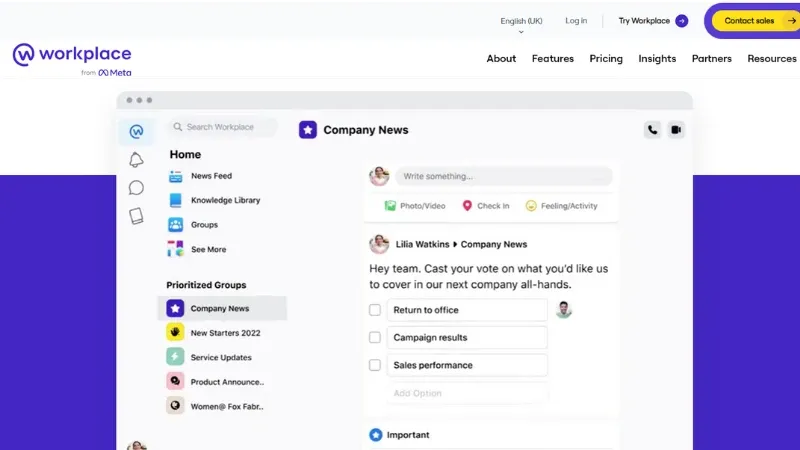Viewport: 800px width, 450px height.
Task: Click the Check In location pin icon
Action: tap(467, 206)
